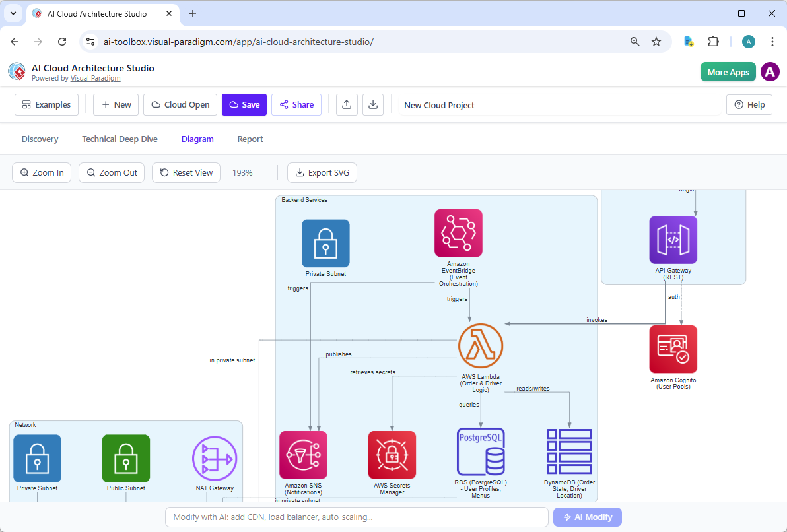The width and height of the screenshot is (787, 532).
Task: Select the AWS Lambda node in the diagram
Action: tap(481, 345)
